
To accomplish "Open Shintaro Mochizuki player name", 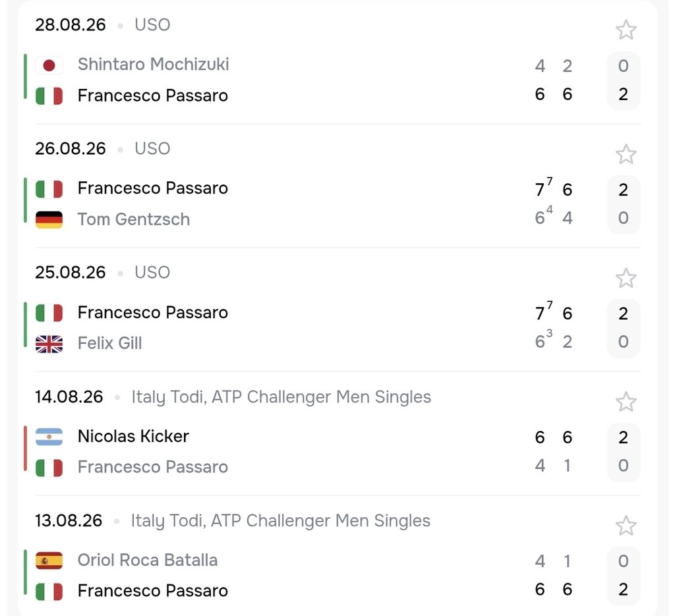I will click(x=153, y=65).
